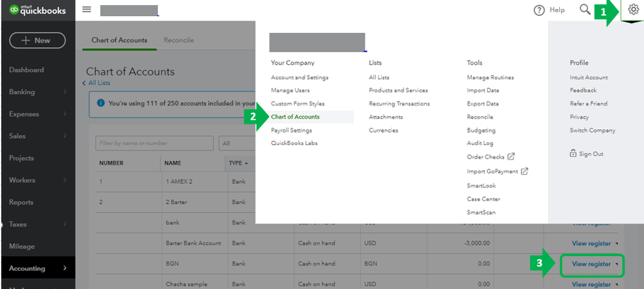Open SmartLook tool
Viewport: 644px width, 289px height.
482,186
